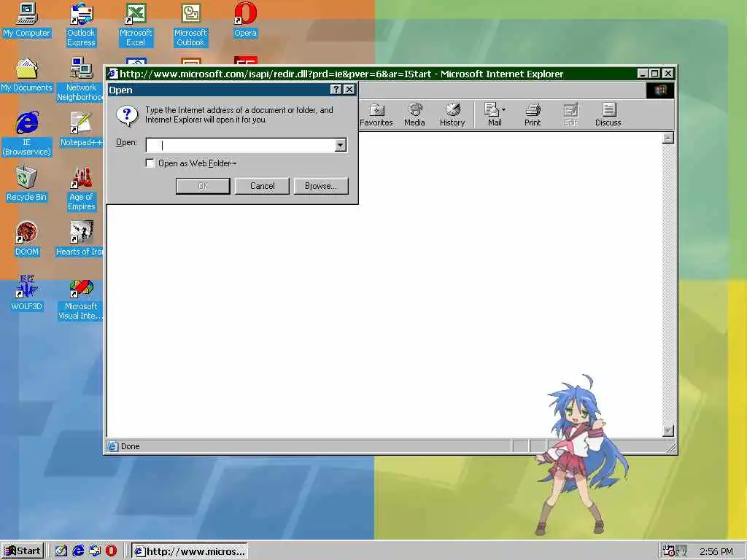Image resolution: width=747 pixels, height=560 pixels.
Task: Click the help question-mark button in Open dialog
Action: [336, 90]
